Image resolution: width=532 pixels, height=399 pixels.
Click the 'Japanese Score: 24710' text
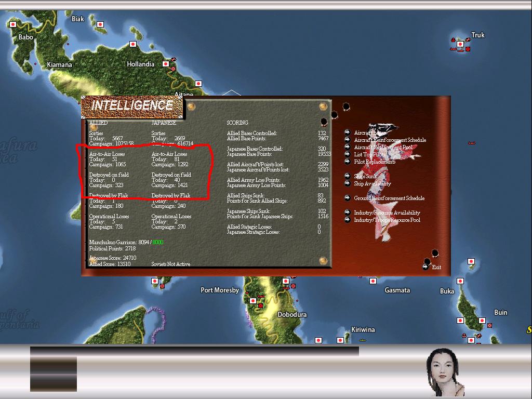point(113,258)
